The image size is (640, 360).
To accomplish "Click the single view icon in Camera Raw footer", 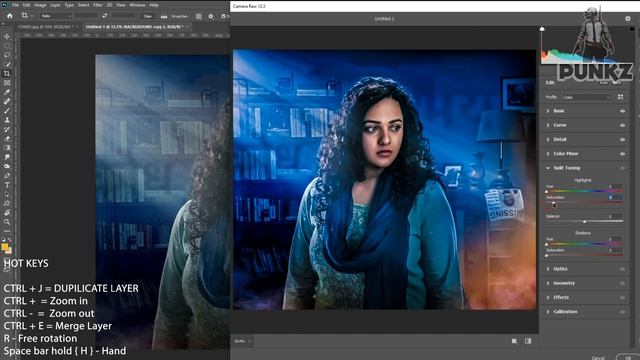I will pos(514,341).
